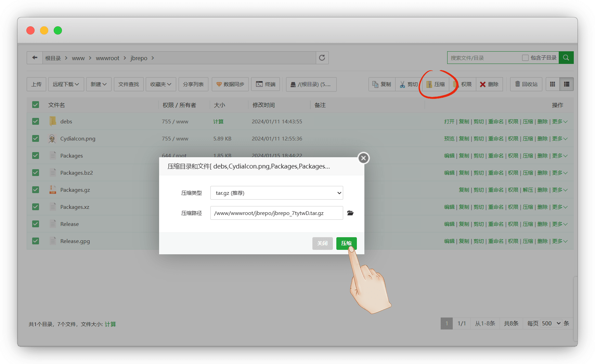This screenshot has width=595, height=364.
Task: Uncheck the debs folder checkbox
Action: (x=36, y=121)
